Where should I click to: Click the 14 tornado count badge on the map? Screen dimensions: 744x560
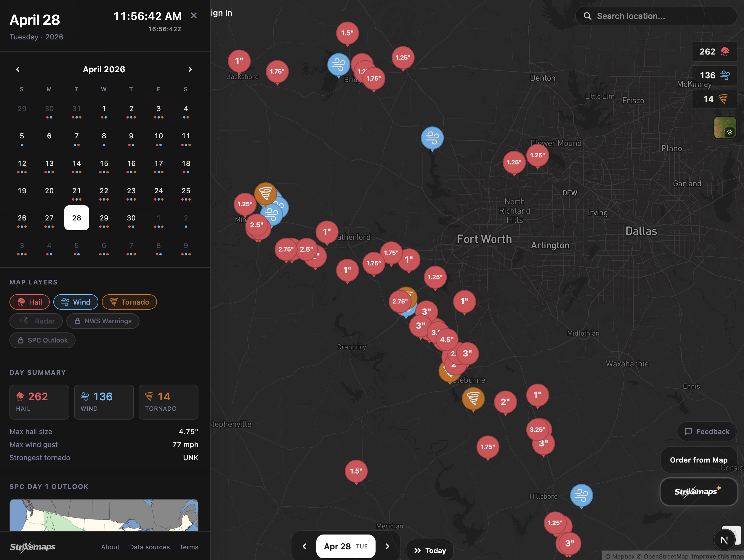pyautogui.click(x=714, y=99)
